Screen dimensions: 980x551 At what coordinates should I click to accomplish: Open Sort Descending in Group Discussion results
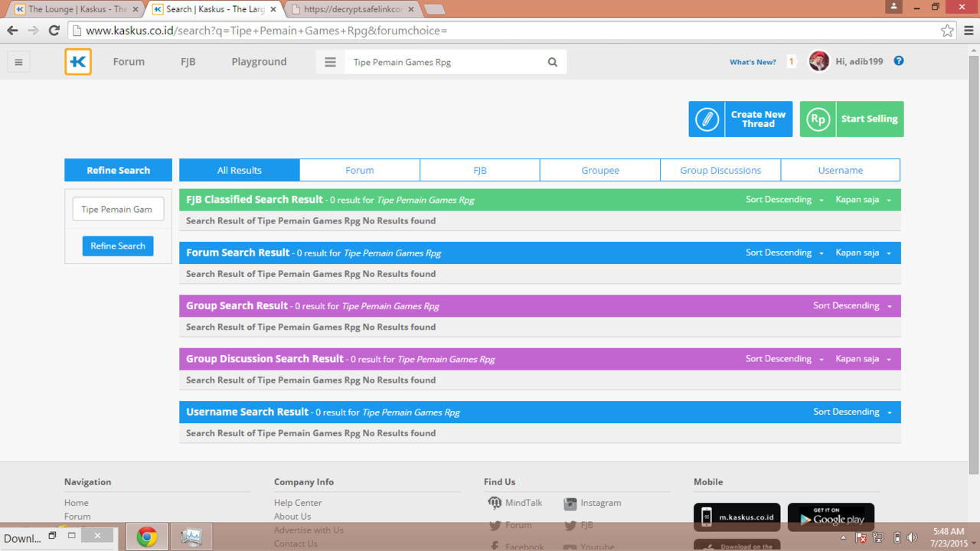pyautogui.click(x=785, y=359)
